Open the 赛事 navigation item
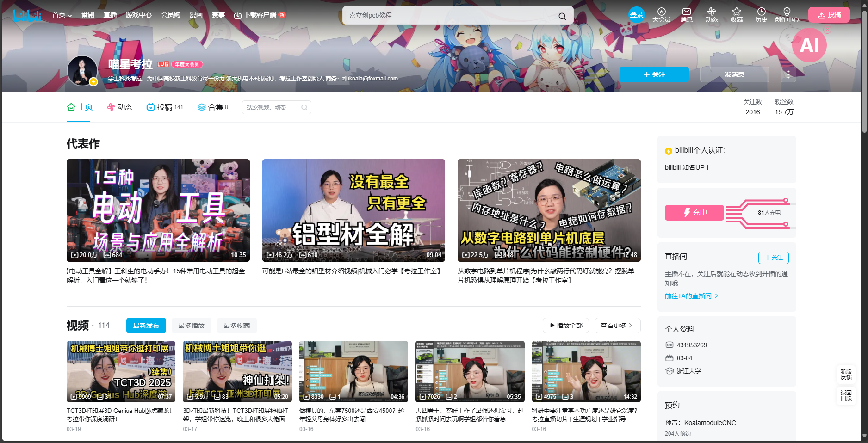This screenshot has width=868, height=443. 218,15
